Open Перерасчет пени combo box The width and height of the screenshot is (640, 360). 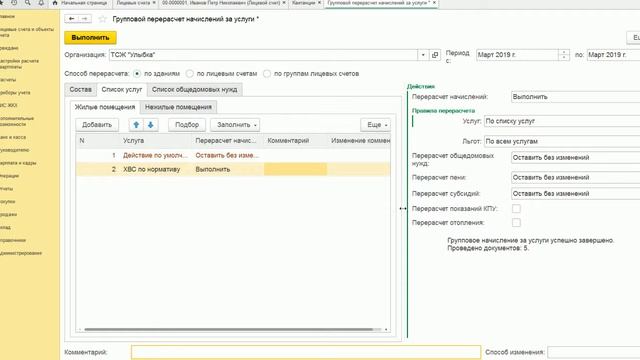click(x=576, y=178)
